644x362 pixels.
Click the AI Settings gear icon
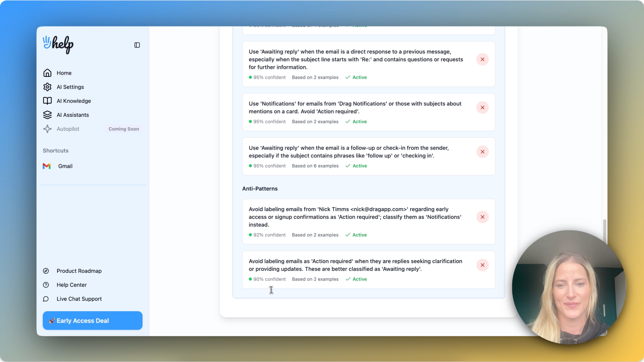coord(47,87)
